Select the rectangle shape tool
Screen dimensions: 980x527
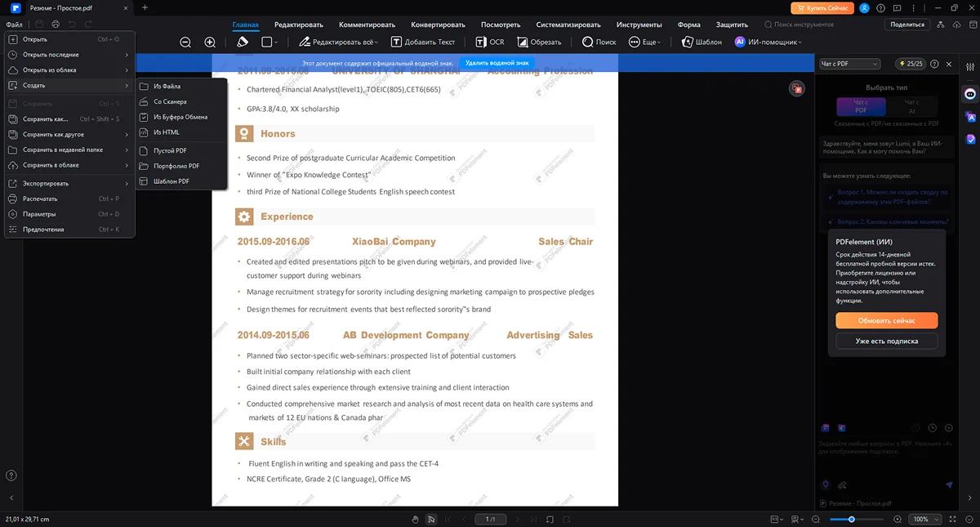point(266,42)
